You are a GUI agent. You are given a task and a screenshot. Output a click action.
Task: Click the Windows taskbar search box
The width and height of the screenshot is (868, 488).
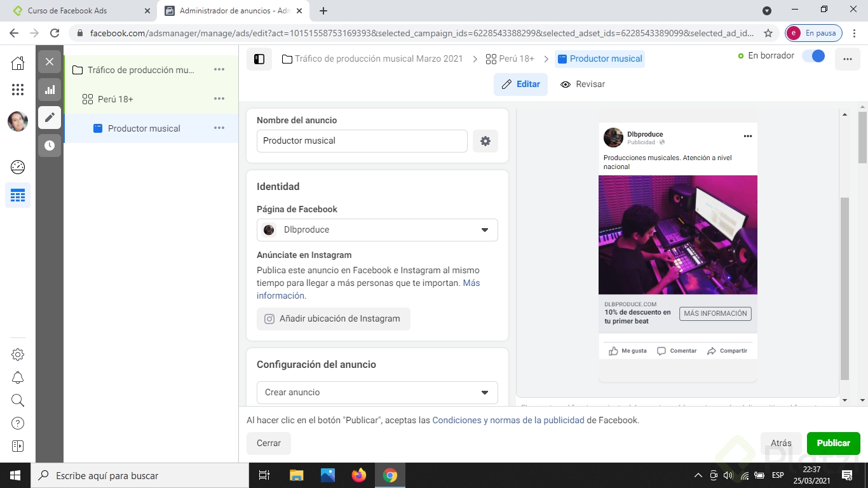click(140, 475)
